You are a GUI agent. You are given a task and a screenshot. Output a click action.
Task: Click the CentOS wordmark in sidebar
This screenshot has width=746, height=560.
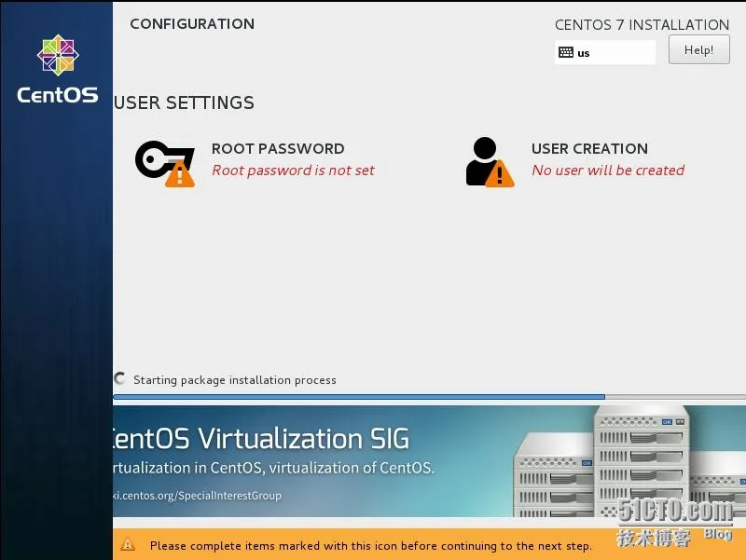[x=58, y=95]
